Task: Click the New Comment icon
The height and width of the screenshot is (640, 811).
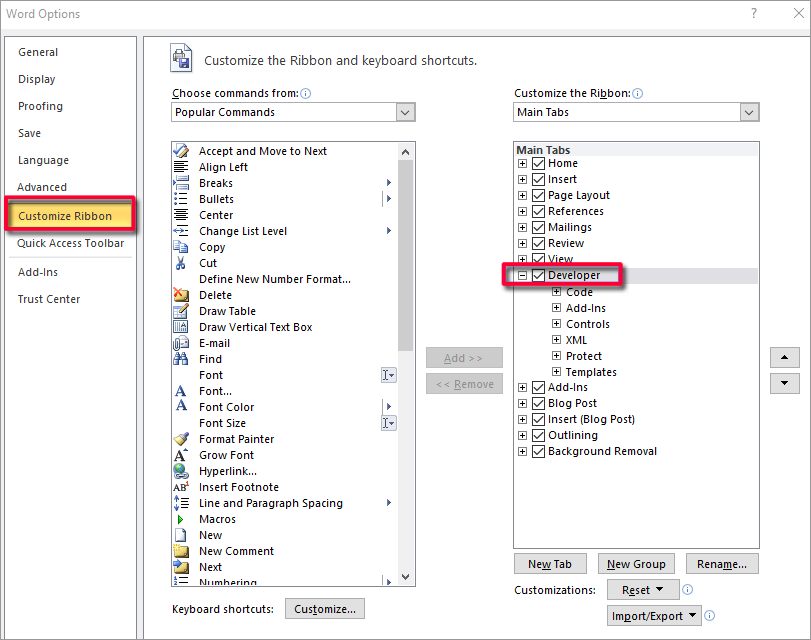Action: click(x=181, y=551)
